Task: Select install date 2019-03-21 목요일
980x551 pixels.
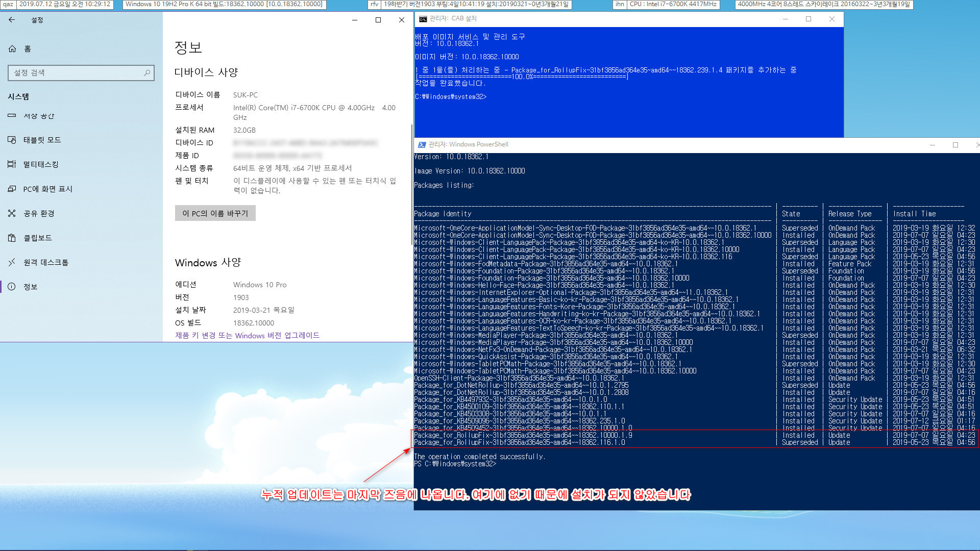Action: click(x=264, y=310)
